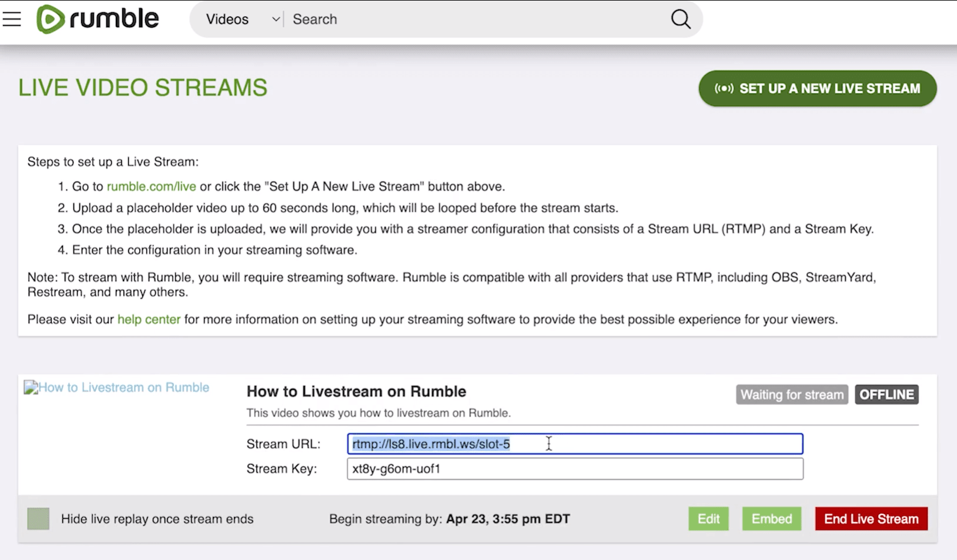Click the Rumble logo

pyautogui.click(x=98, y=19)
